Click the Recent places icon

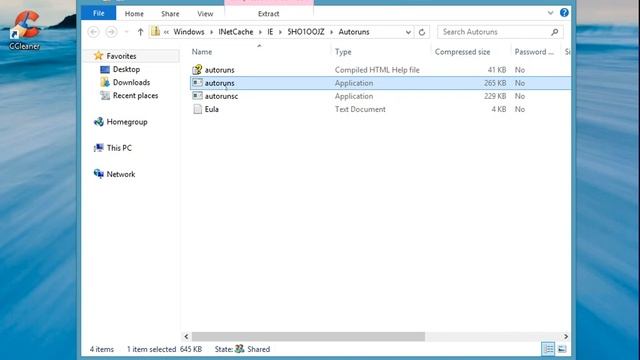point(105,96)
